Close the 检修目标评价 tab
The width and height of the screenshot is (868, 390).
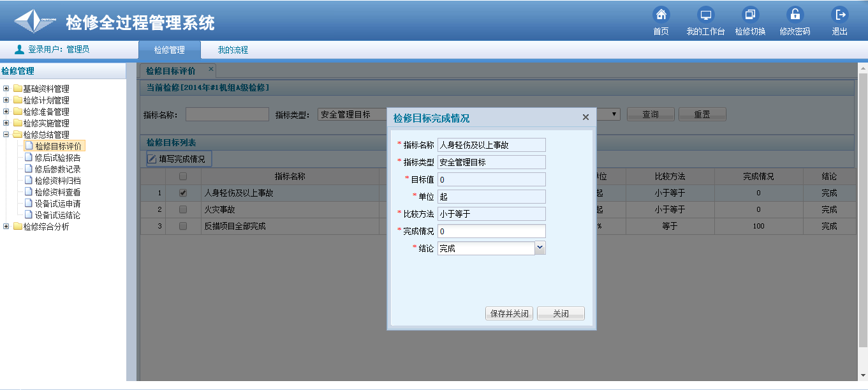pyautogui.click(x=211, y=68)
